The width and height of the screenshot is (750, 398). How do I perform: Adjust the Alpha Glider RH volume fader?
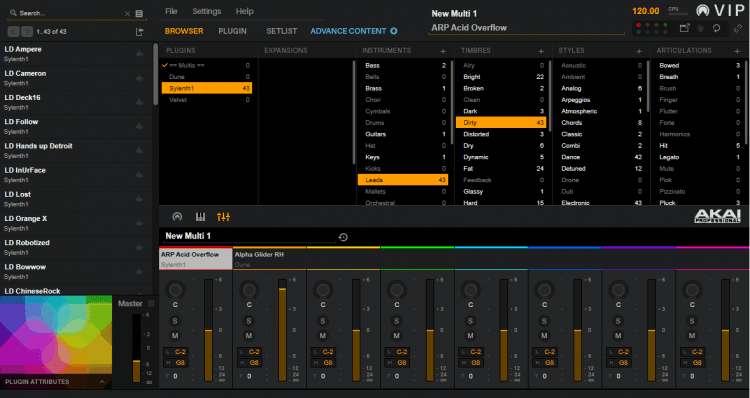[x=282, y=331]
